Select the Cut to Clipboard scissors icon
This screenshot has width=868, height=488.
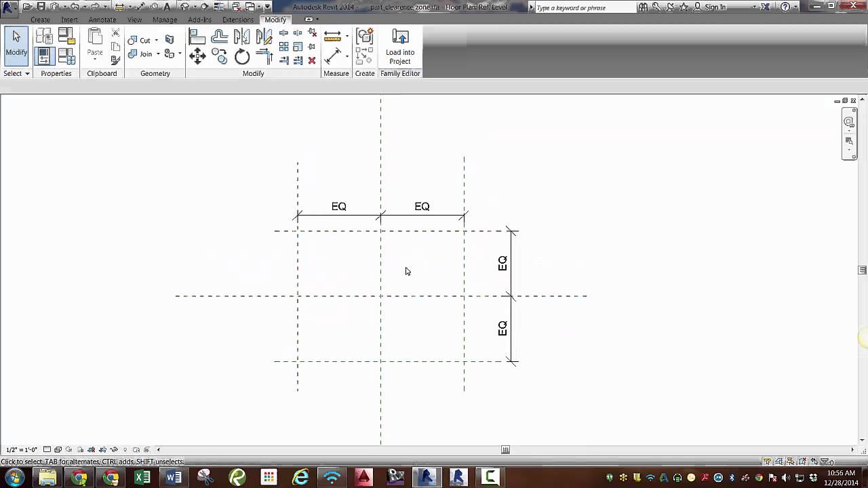pos(115,33)
